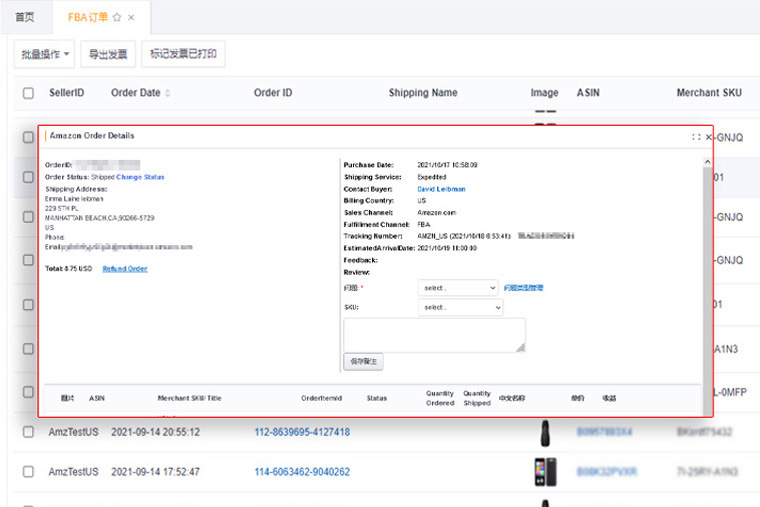
Task: Click the scroll-up arrow in the order details
Action: tap(708, 161)
